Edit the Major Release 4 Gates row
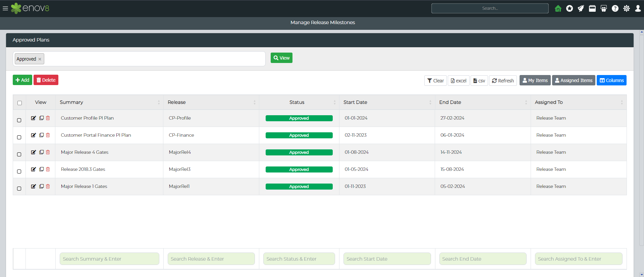The height and width of the screenshot is (277, 644). click(34, 152)
